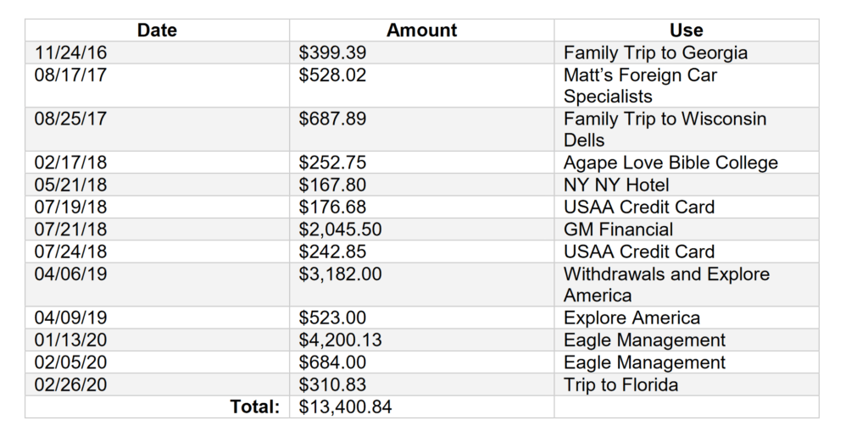868x442 pixels.
Task: Click the Trip to Florida cell
Action: pyautogui.click(x=687, y=384)
